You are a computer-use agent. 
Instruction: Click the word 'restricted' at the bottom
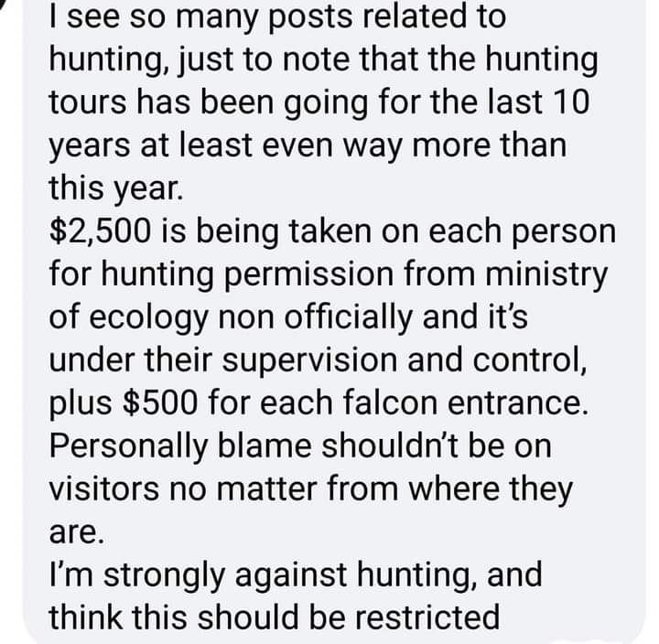(x=427, y=617)
